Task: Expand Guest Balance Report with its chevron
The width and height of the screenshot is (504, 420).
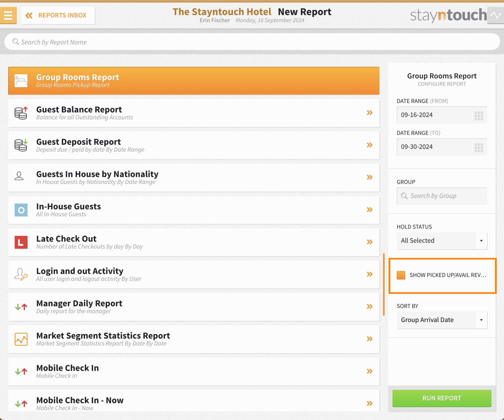Action: tap(370, 113)
